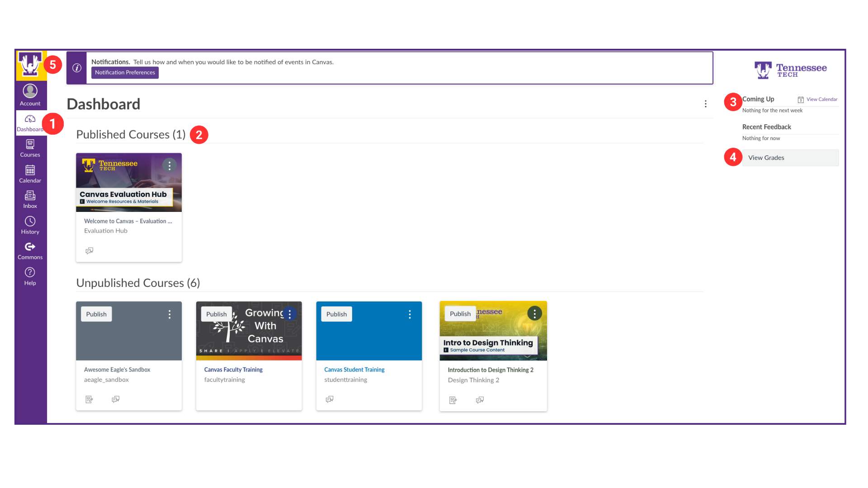Viewport: 868px width, 488px height.
Task: Publish Introduction to Design Thinking 2
Action: click(x=460, y=313)
